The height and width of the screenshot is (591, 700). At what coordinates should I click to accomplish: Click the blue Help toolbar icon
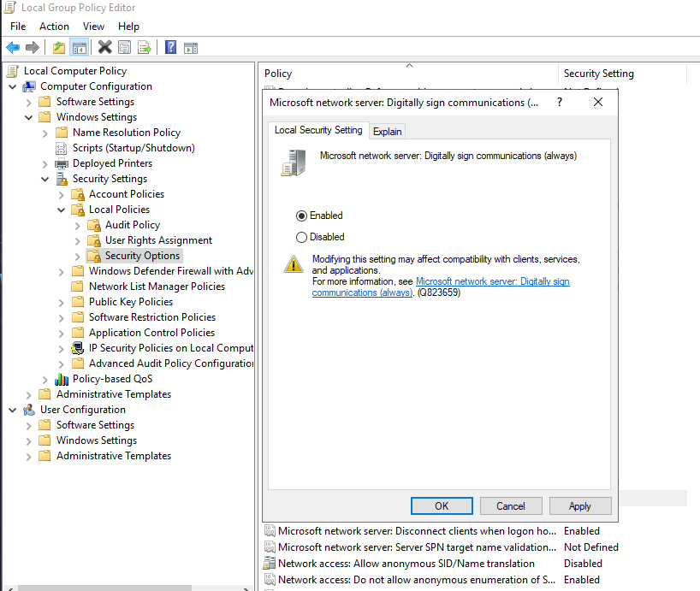tap(170, 47)
